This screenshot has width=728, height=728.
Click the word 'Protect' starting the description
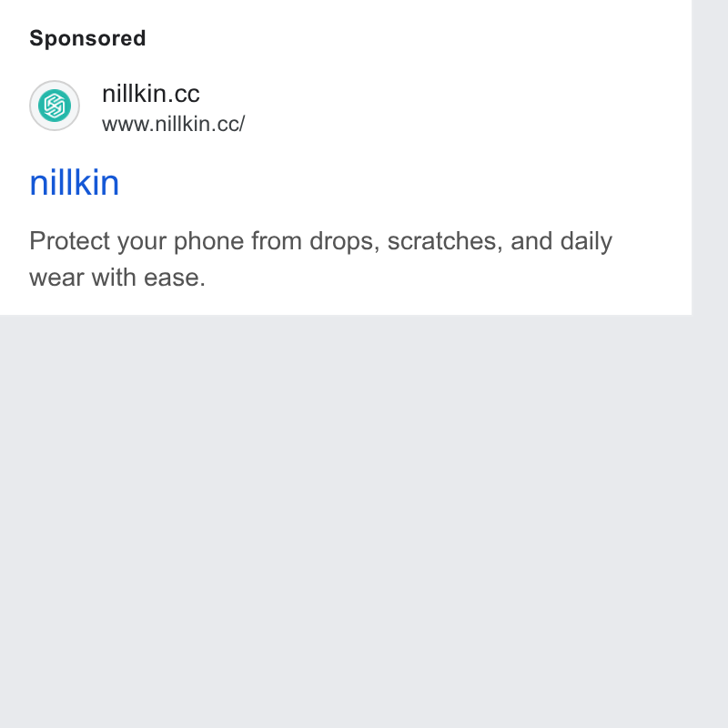pos(70,241)
